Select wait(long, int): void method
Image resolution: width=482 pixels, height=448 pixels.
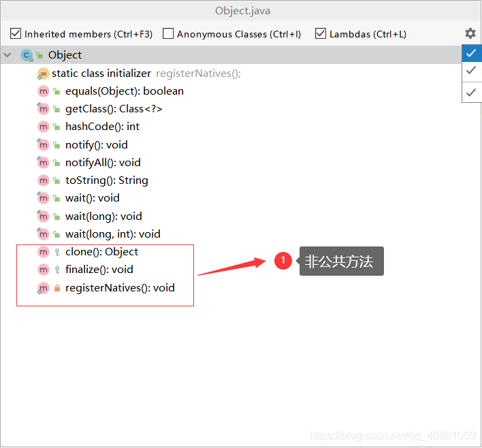pos(112,234)
